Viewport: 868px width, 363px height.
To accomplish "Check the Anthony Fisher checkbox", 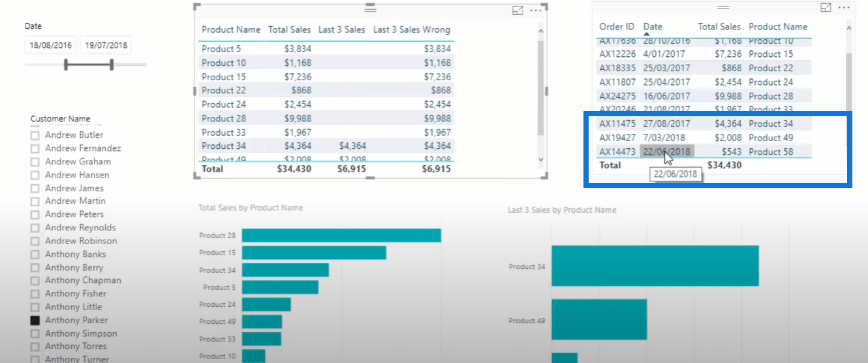I will (35, 293).
